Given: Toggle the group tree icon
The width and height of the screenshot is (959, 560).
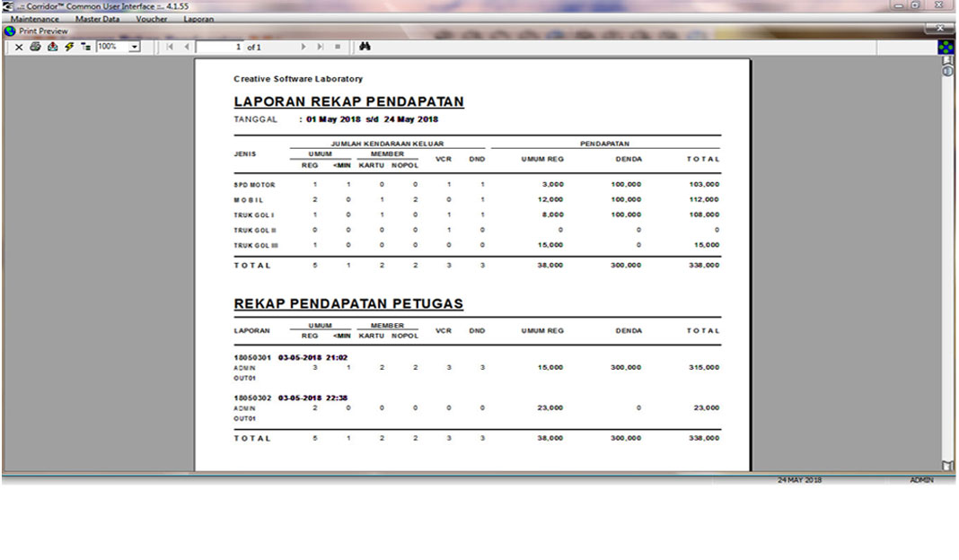Looking at the screenshot, I should (x=86, y=47).
